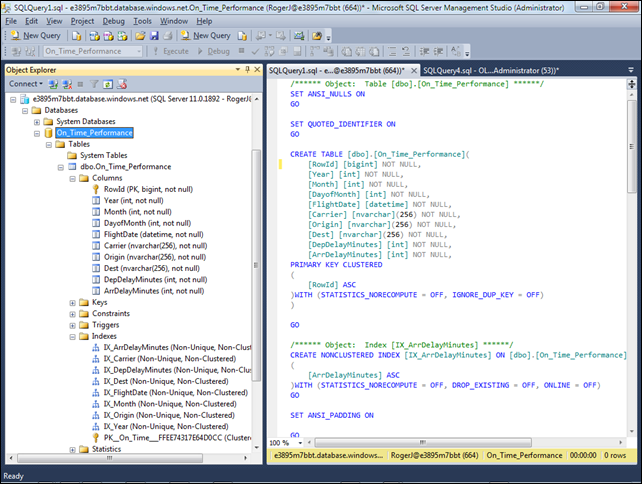Click the last icon on Object Explorer toolbar

pyautogui.click(x=122, y=84)
